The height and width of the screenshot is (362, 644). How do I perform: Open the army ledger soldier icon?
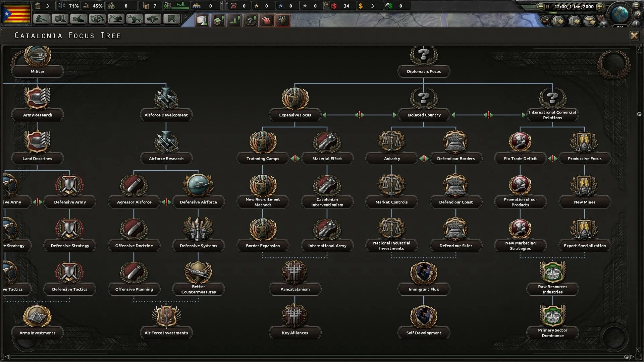(558, 21)
